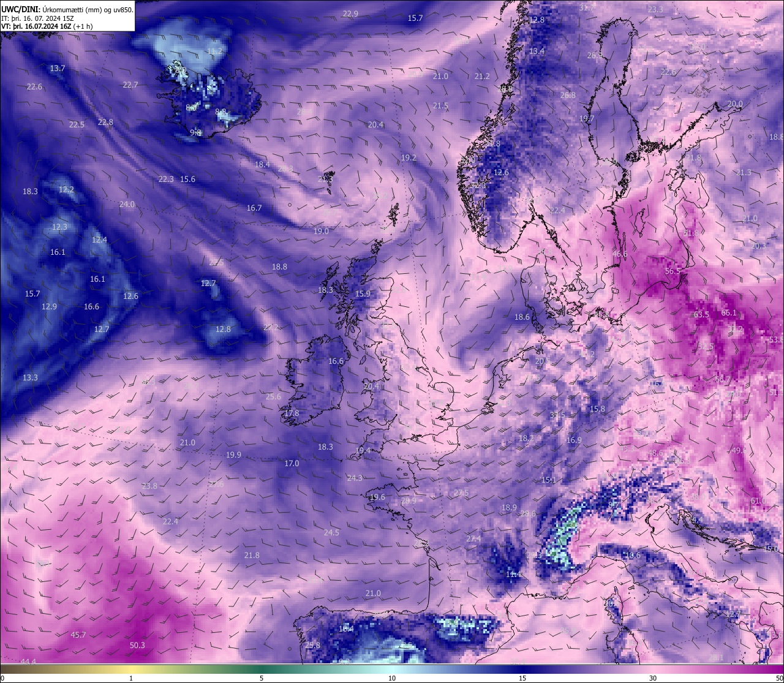
Task: Click the 16.7 value label
Action: click(254, 208)
